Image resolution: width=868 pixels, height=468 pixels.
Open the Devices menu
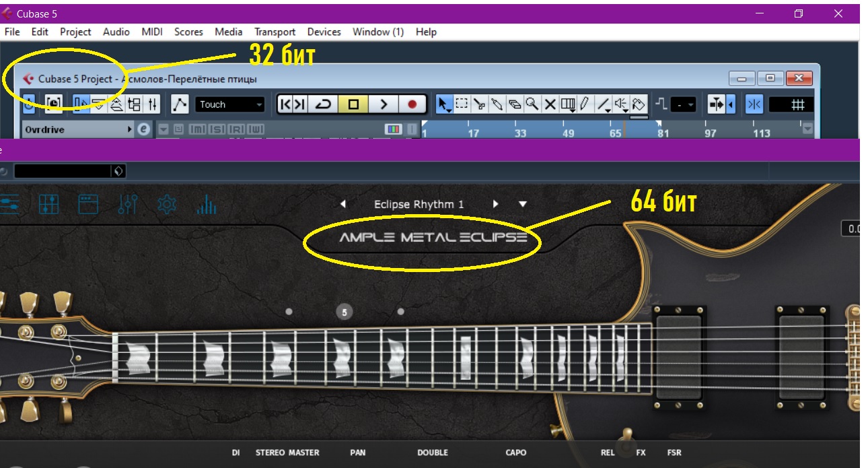pos(324,32)
